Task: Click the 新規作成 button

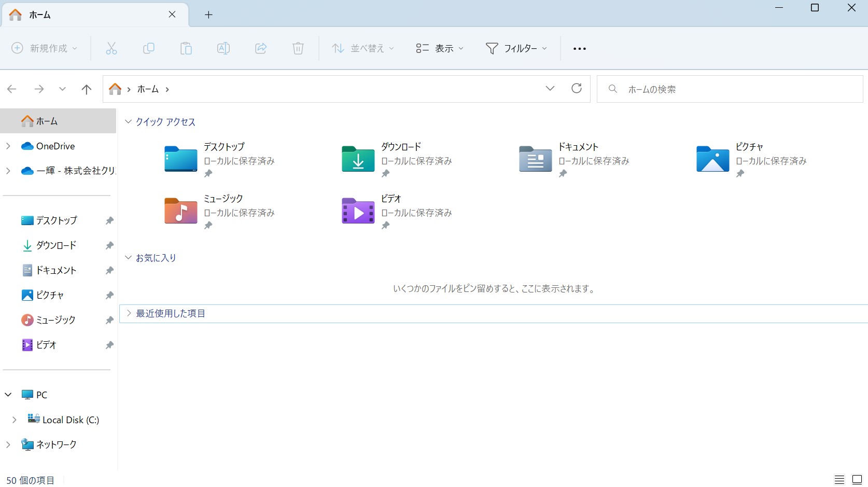Action: [x=45, y=48]
